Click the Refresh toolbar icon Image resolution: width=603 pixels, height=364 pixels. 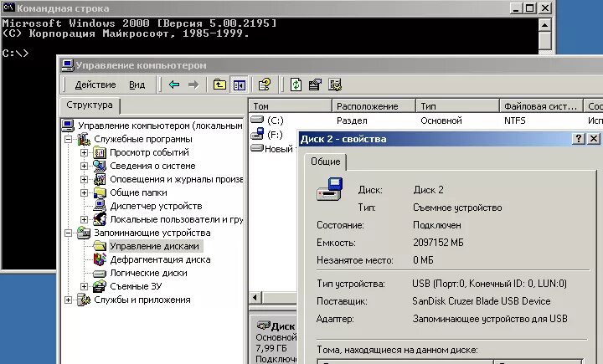296,85
